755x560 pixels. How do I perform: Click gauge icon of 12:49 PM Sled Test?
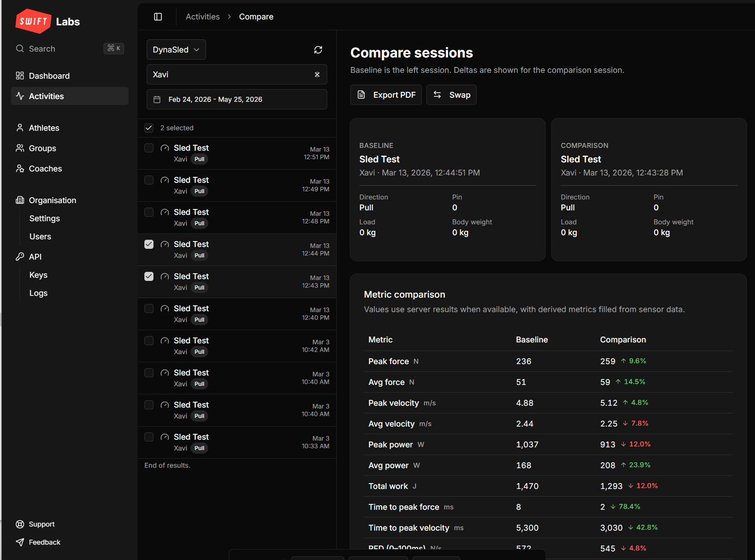(165, 180)
